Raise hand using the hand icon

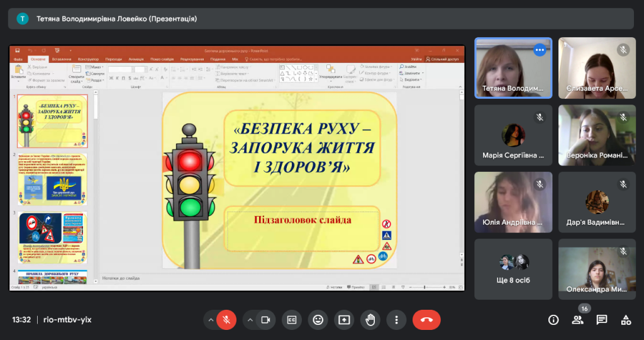coord(370,320)
